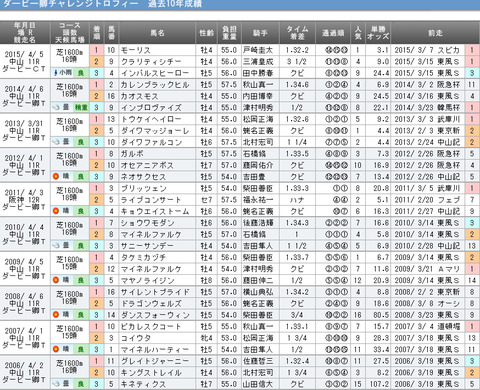The height and width of the screenshot is (390, 480).
Task: Select horse name サイレントプライド
Action: [155, 292]
